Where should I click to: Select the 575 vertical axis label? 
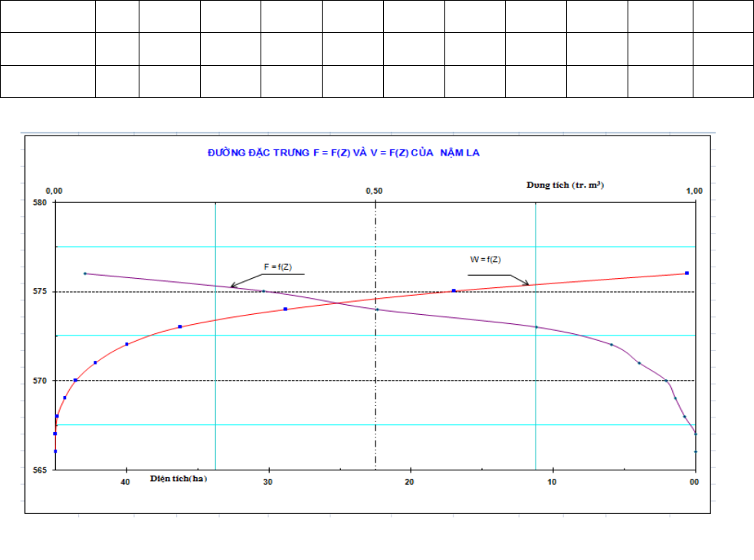(40, 292)
